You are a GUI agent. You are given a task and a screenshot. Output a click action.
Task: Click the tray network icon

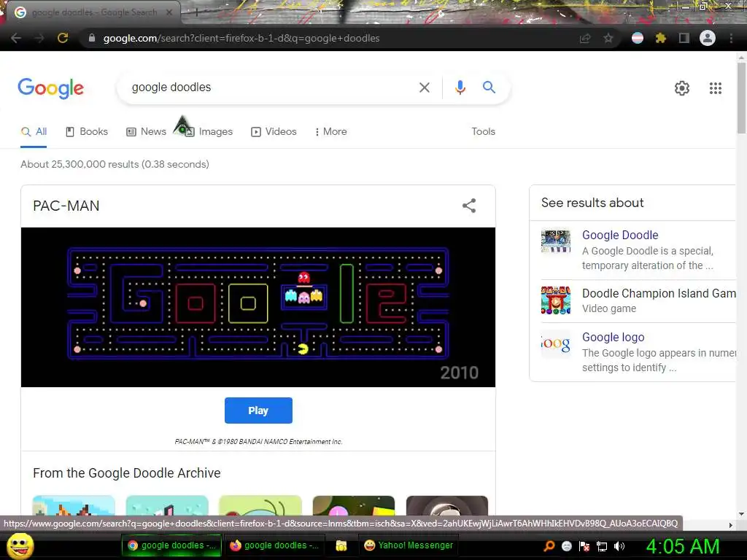pos(602,546)
